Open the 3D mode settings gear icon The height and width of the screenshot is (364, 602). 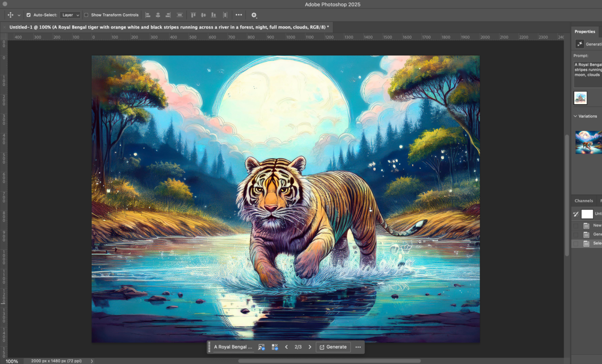pos(254,15)
